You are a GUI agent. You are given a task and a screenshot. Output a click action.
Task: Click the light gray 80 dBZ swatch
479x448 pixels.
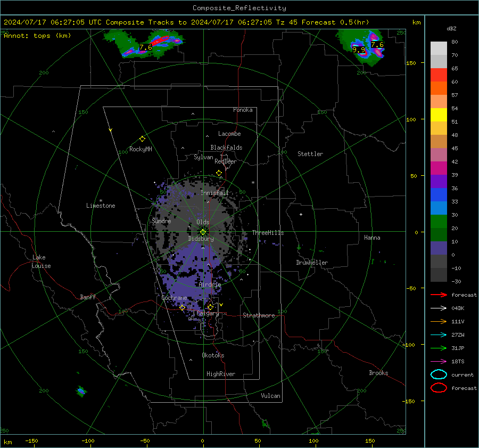[439, 48]
